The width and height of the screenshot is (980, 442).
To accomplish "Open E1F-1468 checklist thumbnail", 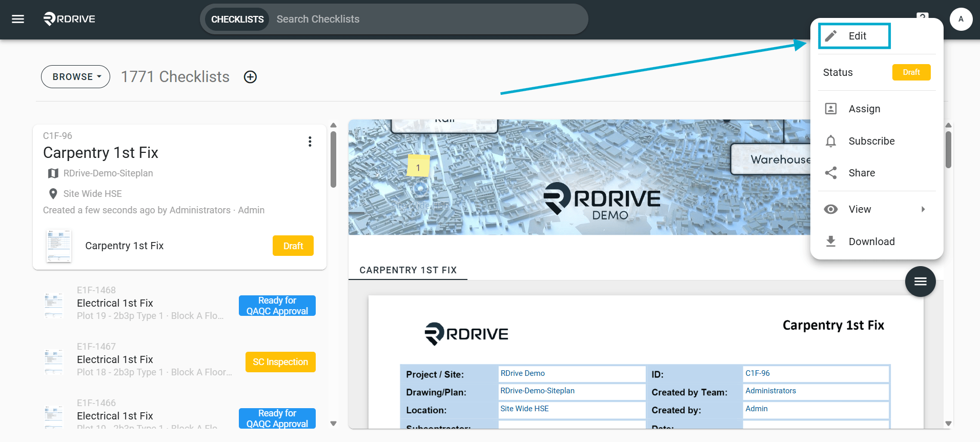I will [54, 305].
